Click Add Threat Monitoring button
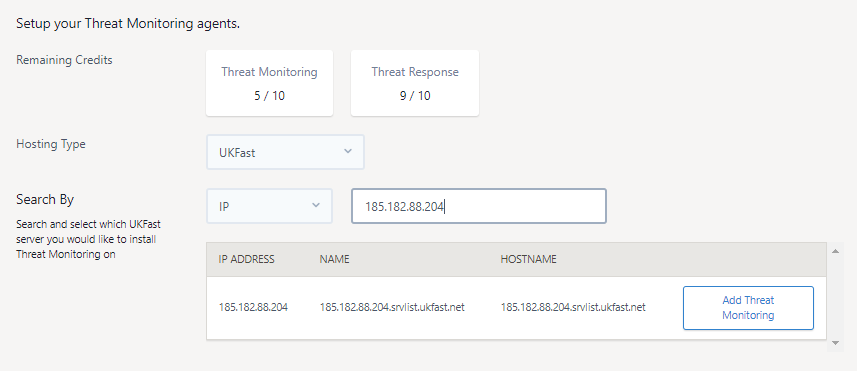The height and width of the screenshot is (371, 857). [748, 308]
